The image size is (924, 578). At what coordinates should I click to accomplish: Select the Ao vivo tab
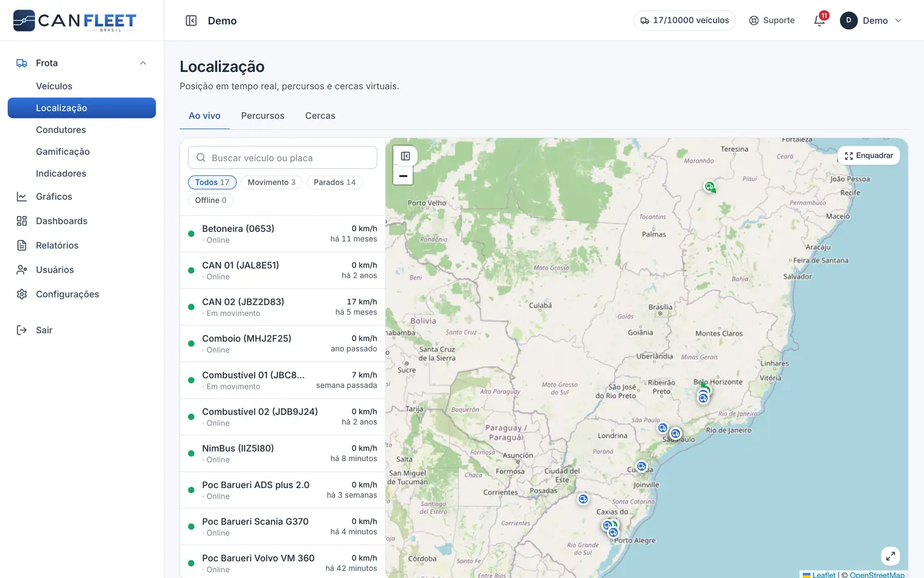205,116
